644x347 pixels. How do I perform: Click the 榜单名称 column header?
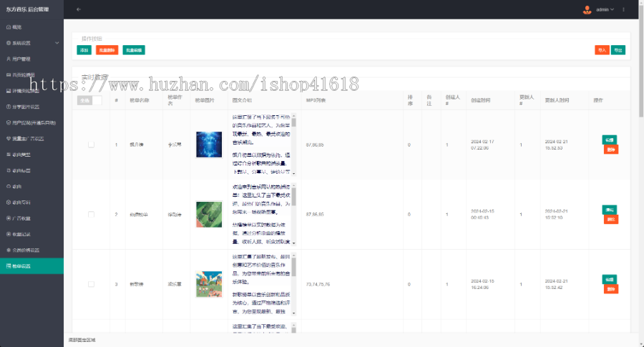[140, 100]
